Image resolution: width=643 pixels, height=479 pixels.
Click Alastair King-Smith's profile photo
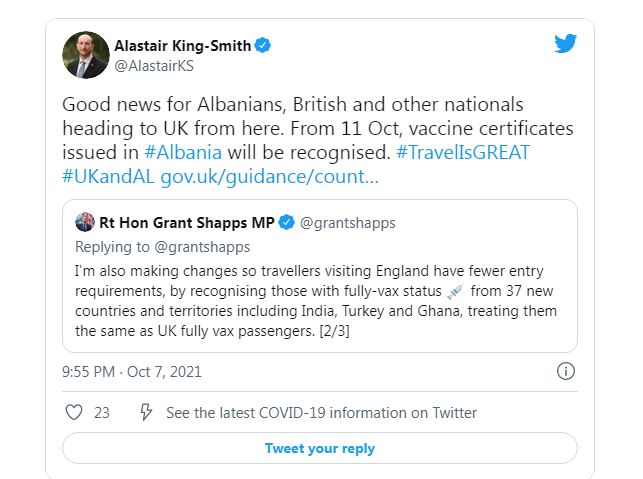click(x=85, y=55)
